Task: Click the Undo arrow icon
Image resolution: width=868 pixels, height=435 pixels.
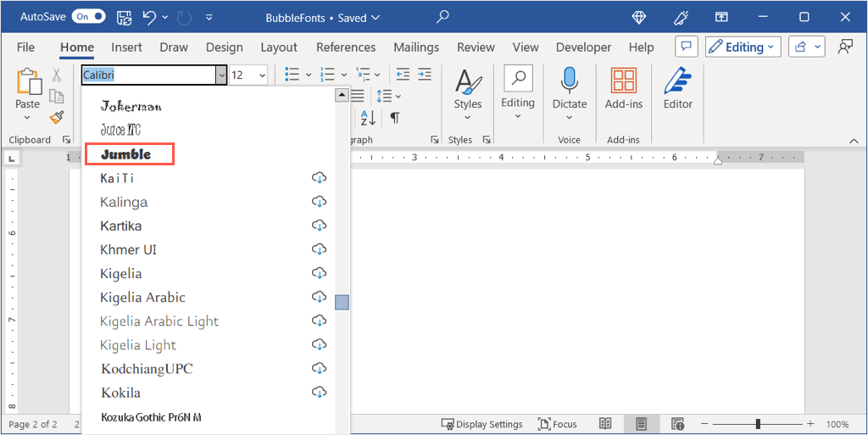Action: coord(150,17)
